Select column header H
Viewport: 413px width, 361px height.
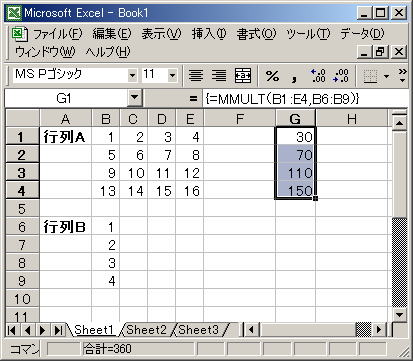click(352, 118)
